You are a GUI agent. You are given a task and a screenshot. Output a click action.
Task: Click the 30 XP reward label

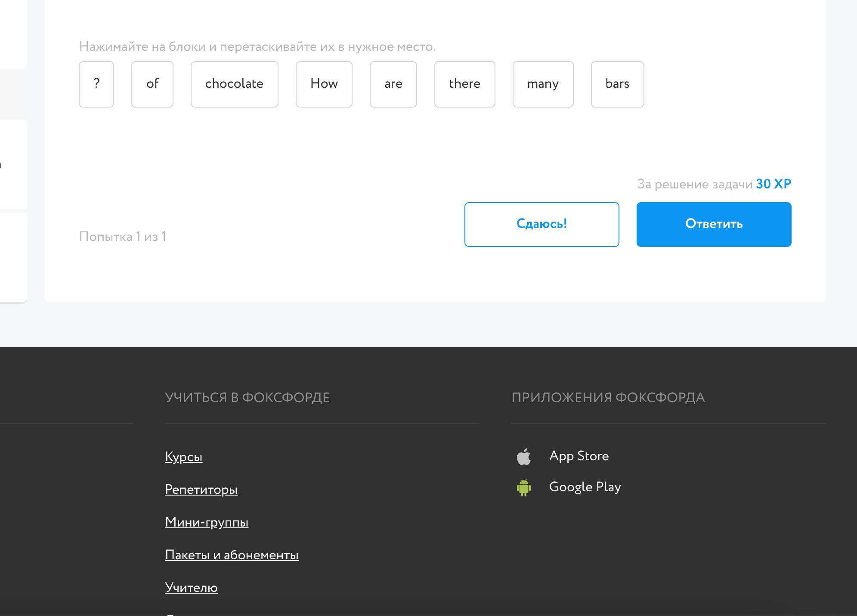click(773, 184)
